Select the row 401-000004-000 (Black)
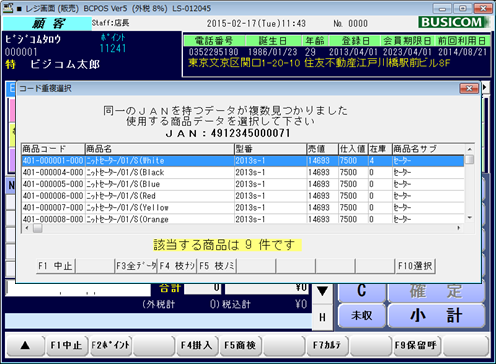 point(243,172)
